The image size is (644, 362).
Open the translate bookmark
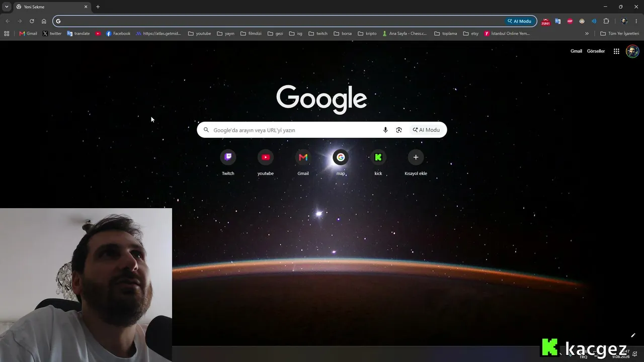point(78,34)
